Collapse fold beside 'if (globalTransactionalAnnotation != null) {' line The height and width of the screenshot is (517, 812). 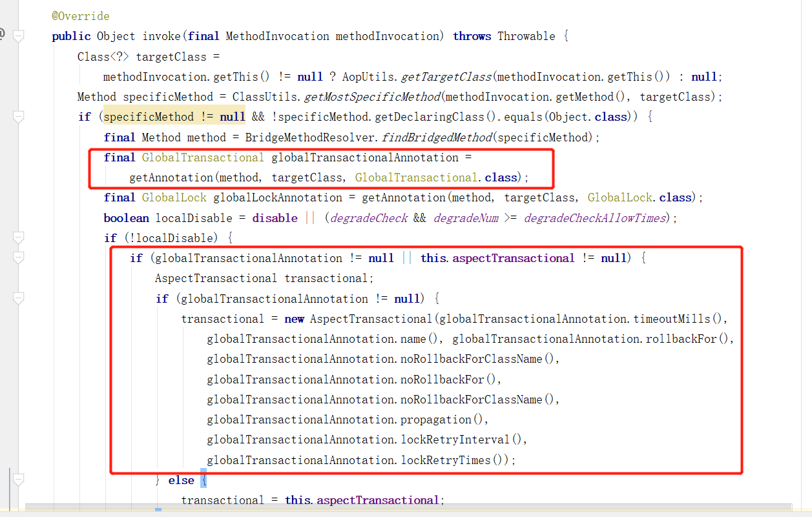pyautogui.click(x=18, y=298)
